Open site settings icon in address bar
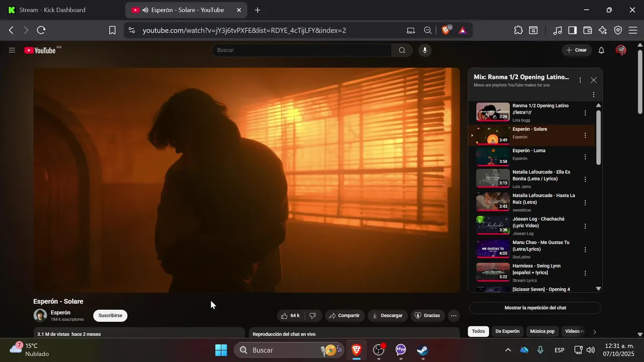644x362 pixels. pyautogui.click(x=132, y=30)
